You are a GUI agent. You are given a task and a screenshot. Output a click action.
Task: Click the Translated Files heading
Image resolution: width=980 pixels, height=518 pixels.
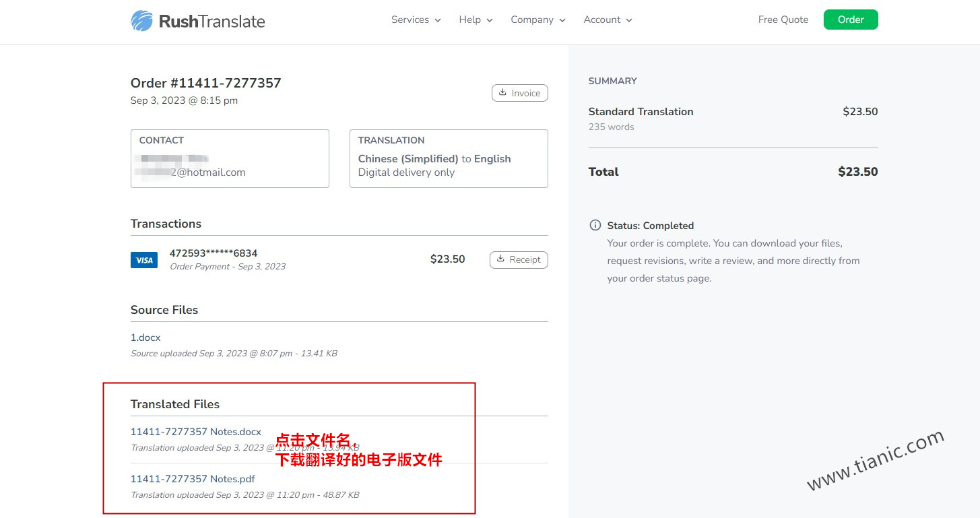175,404
